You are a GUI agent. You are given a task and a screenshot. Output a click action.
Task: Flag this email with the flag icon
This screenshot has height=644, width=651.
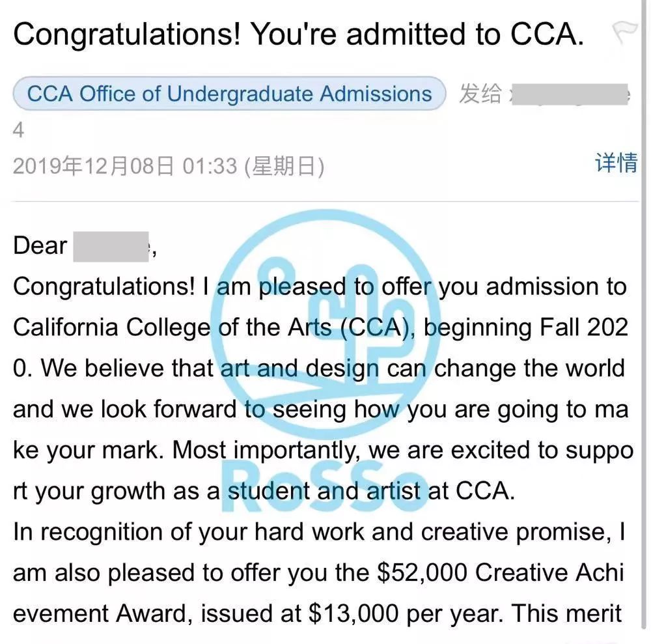pyautogui.click(x=624, y=33)
